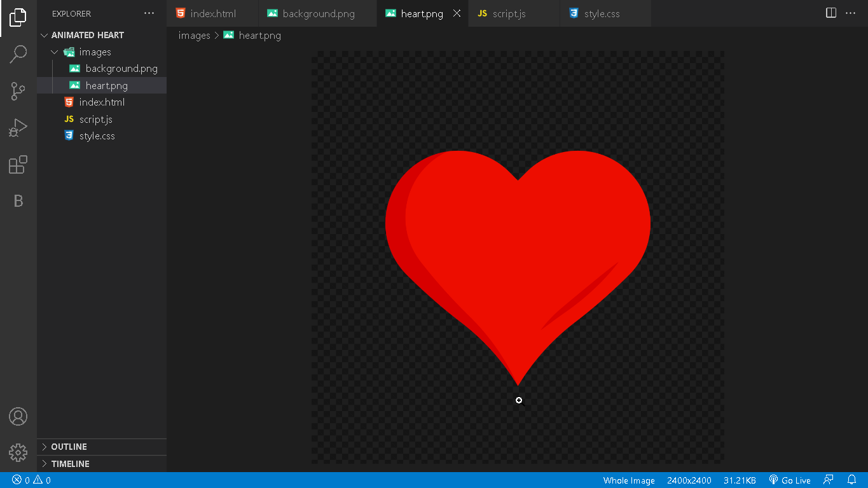This screenshot has width=868, height=488.
Task: Click the Go Live button
Action: [x=790, y=480]
